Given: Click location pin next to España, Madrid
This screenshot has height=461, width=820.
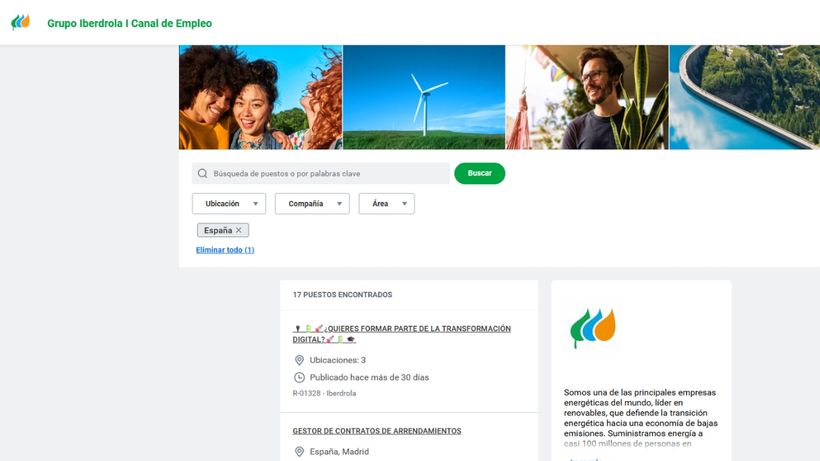Looking at the screenshot, I should coord(299,452).
